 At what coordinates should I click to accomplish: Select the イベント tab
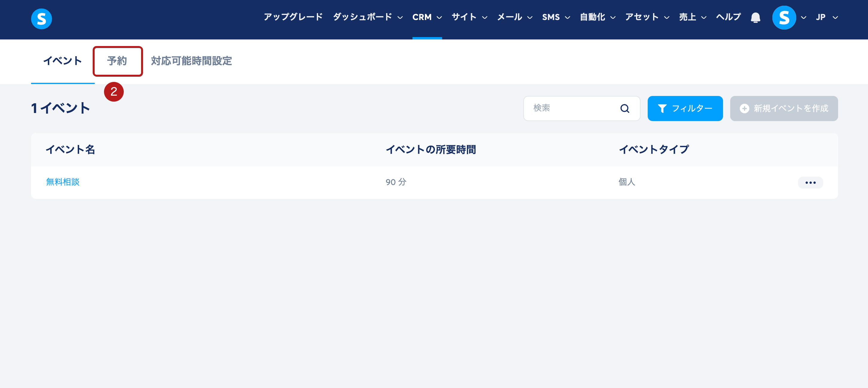pyautogui.click(x=63, y=61)
